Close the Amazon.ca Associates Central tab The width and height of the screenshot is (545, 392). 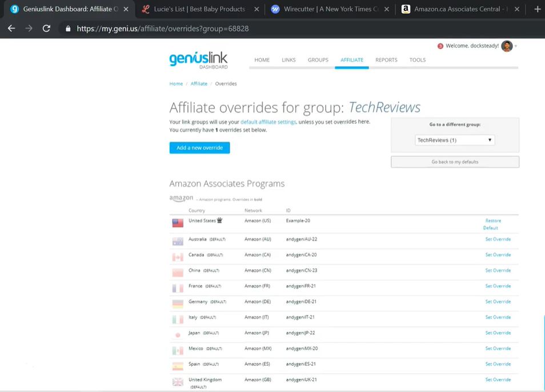point(517,9)
